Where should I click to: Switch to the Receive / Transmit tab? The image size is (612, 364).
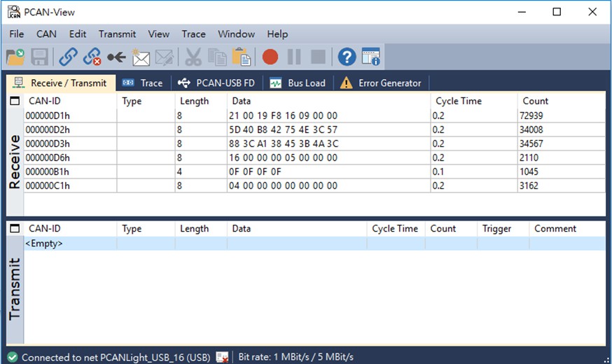coord(61,83)
